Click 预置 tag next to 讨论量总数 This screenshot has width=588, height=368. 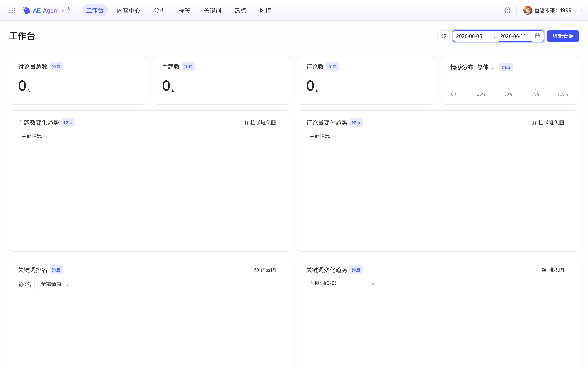coord(56,67)
